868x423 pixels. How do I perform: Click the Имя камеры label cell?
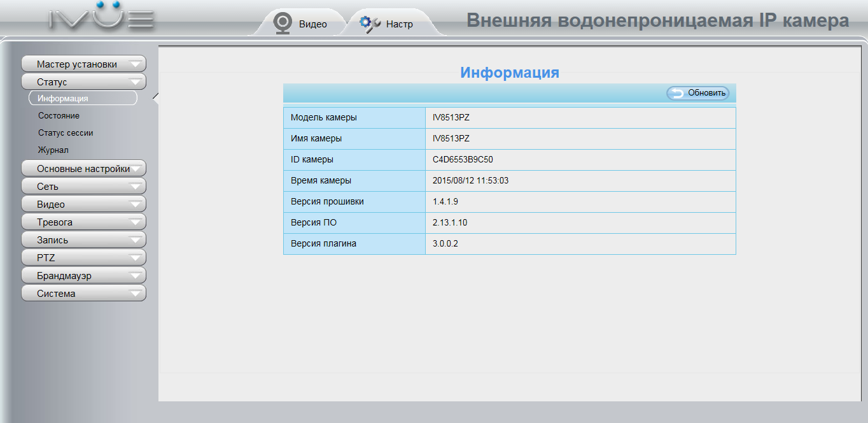[x=354, y=138]
